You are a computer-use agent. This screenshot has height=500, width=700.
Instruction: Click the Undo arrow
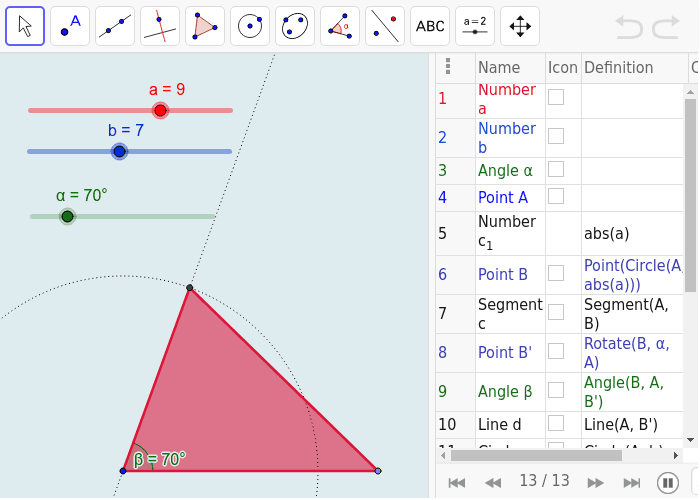(x=629, y=27)
